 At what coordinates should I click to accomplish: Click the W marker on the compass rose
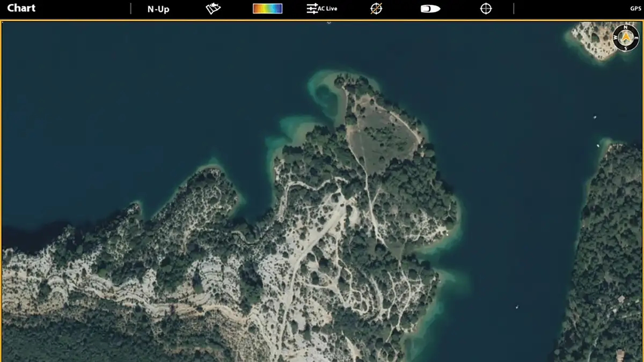click(x=615, y=36)
